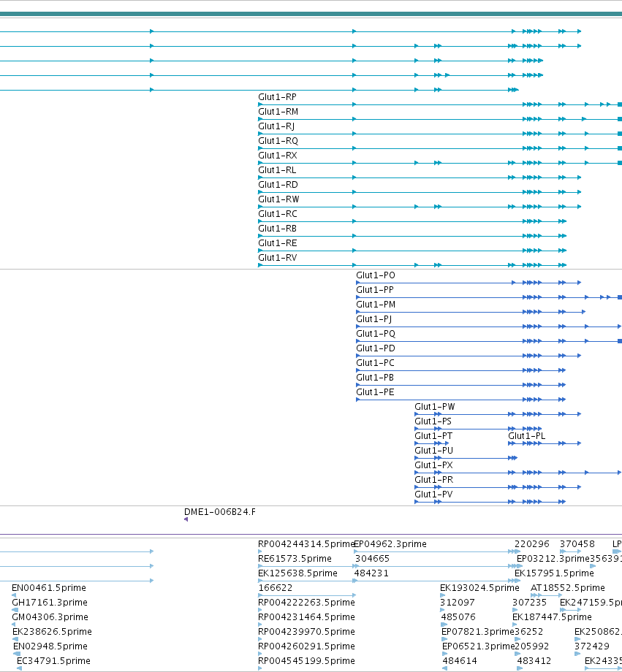Click the Glut1-PL protein feature label

(x=527, y=436)
